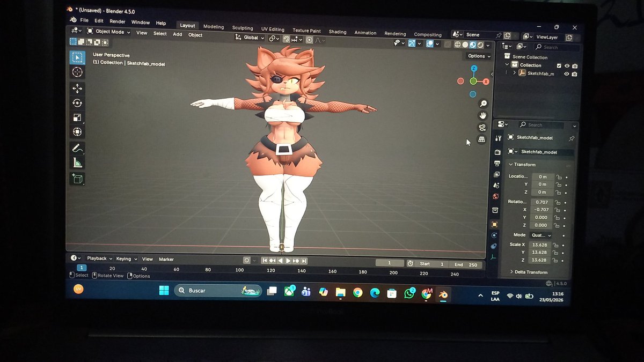Click the current frame number field
644x362 pixels.
click(x=390, y=263)
